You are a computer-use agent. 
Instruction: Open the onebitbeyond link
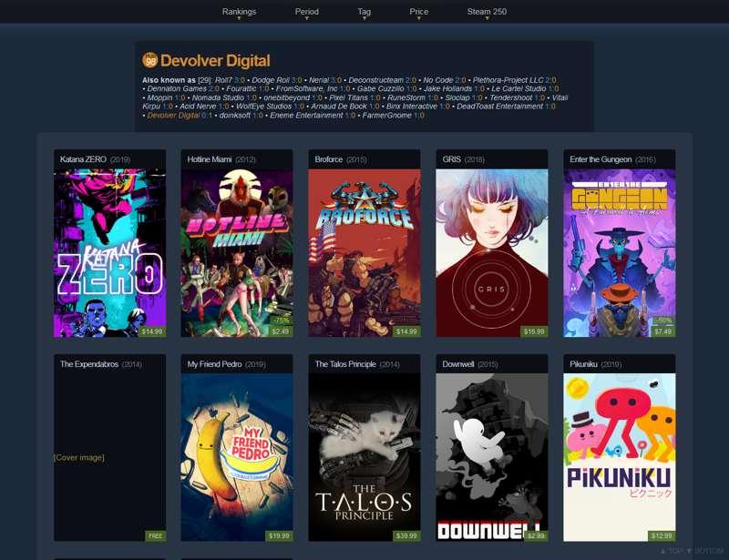[286, 97]
